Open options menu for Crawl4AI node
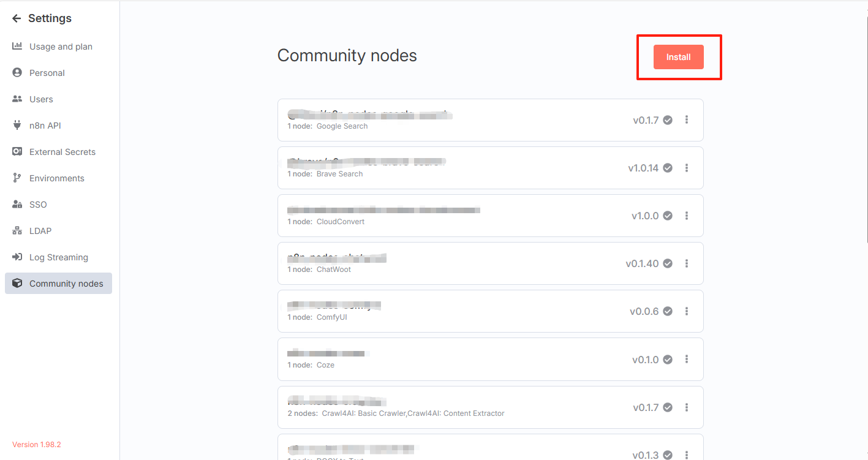Screen dimensions: 868x460 click(x=687, y=407)
